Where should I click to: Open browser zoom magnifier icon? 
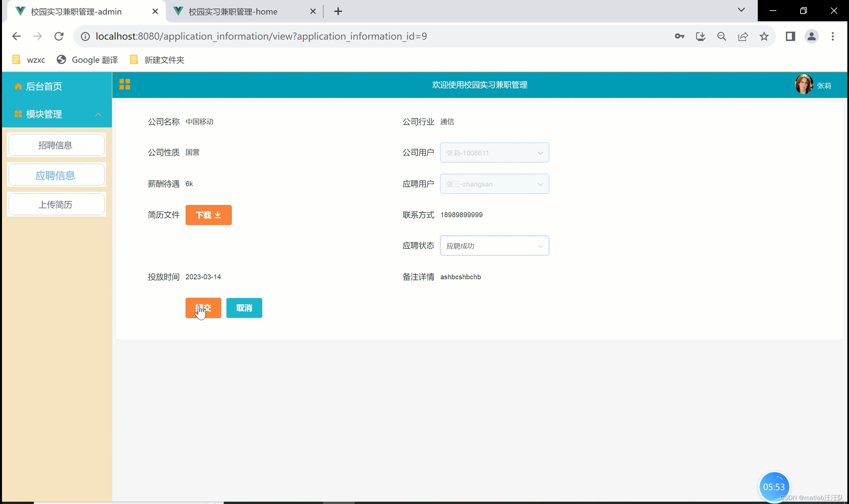click(722, 36)
